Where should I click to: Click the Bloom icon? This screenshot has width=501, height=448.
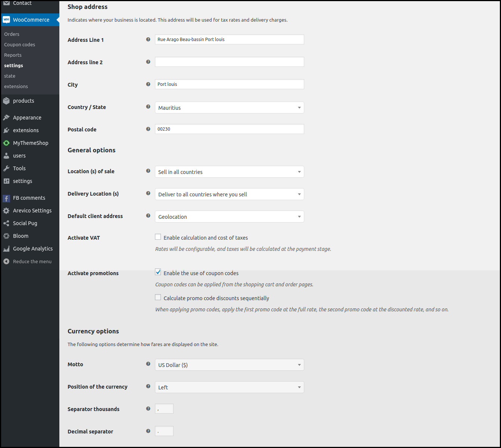point(6,236)
